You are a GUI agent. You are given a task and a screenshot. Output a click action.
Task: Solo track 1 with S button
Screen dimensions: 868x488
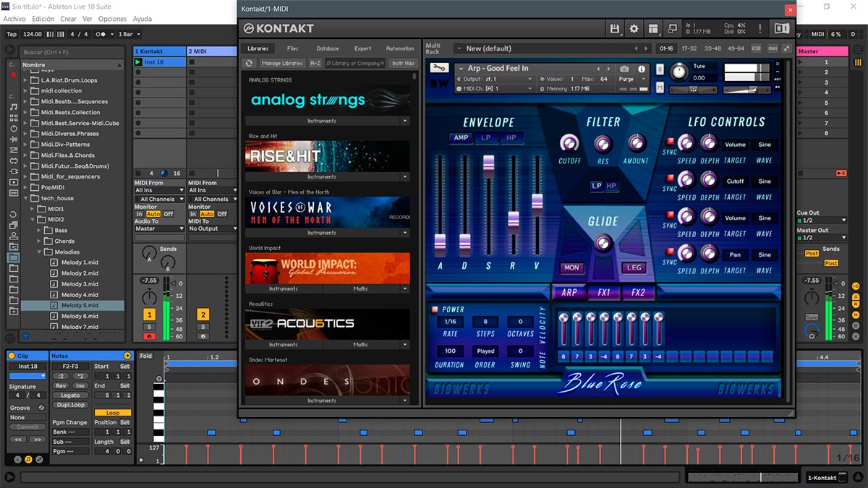pyautogui.click(x=149, y=328)
